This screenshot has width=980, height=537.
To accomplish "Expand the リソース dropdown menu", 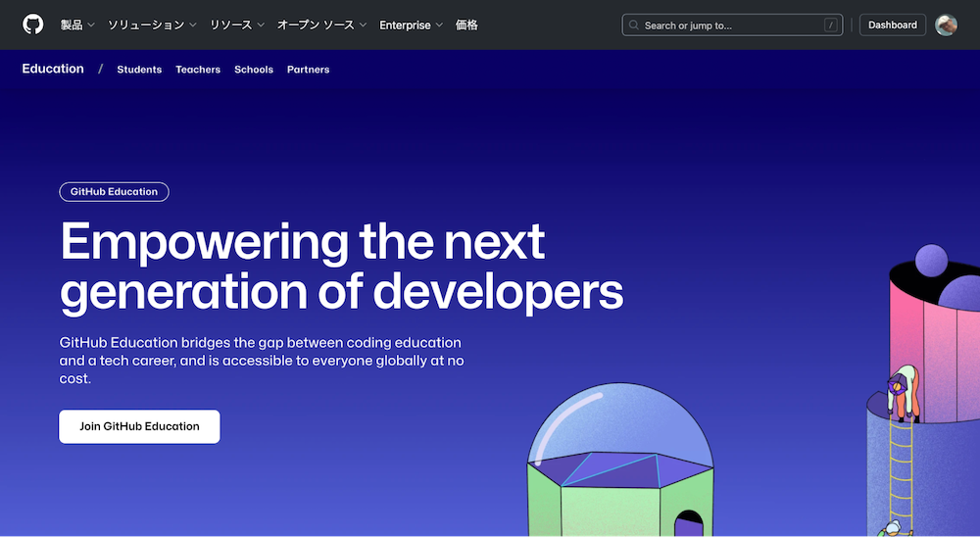I will [x=237, y=25].
